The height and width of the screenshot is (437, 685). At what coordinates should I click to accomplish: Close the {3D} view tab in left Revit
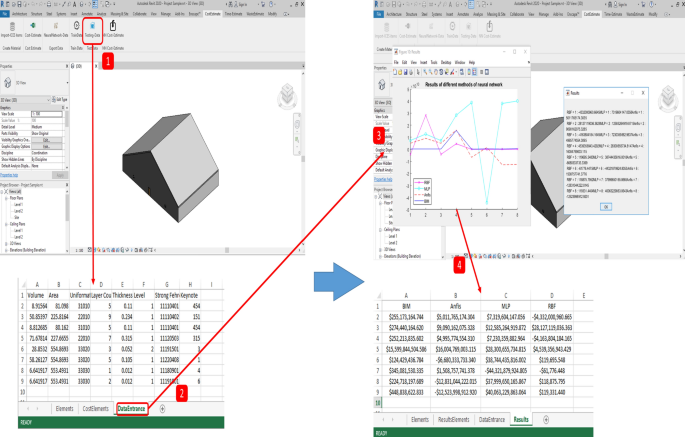click(97, 66)
